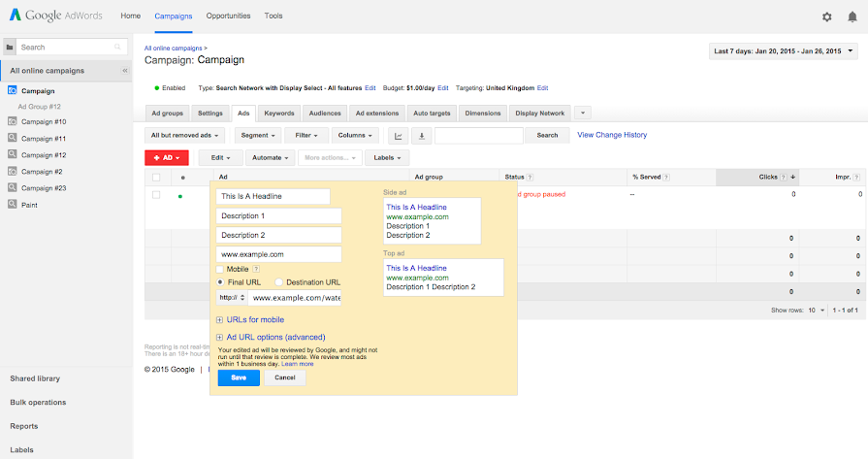Viewport: 868px width, 459px height.
Task: Collapse the sidebar with double-chevron icon
Action: click(124, 71)
